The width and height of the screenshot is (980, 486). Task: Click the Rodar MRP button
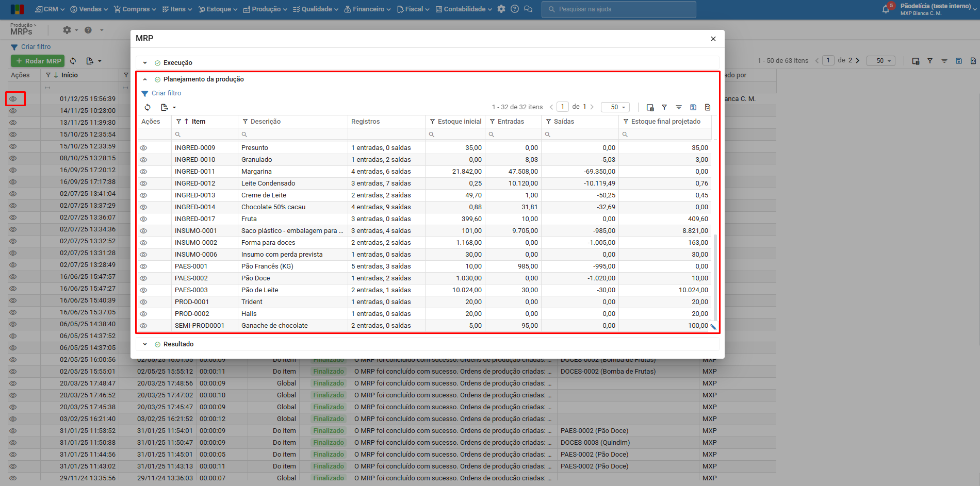(38, 61)
